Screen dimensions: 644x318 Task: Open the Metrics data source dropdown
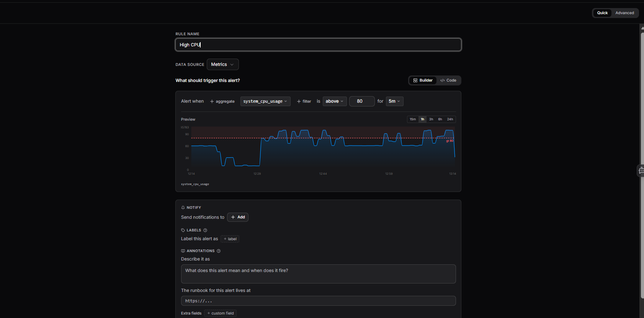click(x=222, y=64)
